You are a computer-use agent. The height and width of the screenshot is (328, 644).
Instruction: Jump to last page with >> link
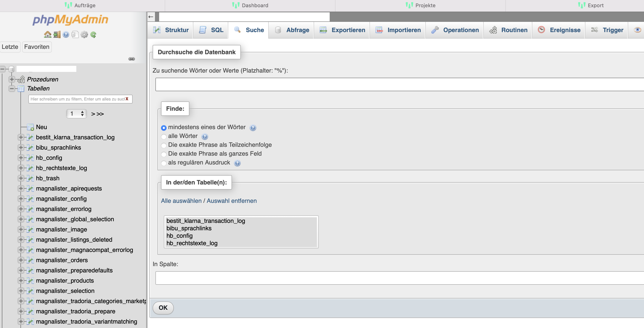100,114
